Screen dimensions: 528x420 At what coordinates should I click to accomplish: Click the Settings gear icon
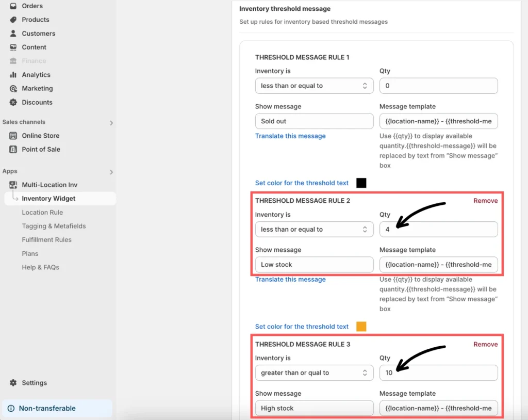(x=13, y=383)
